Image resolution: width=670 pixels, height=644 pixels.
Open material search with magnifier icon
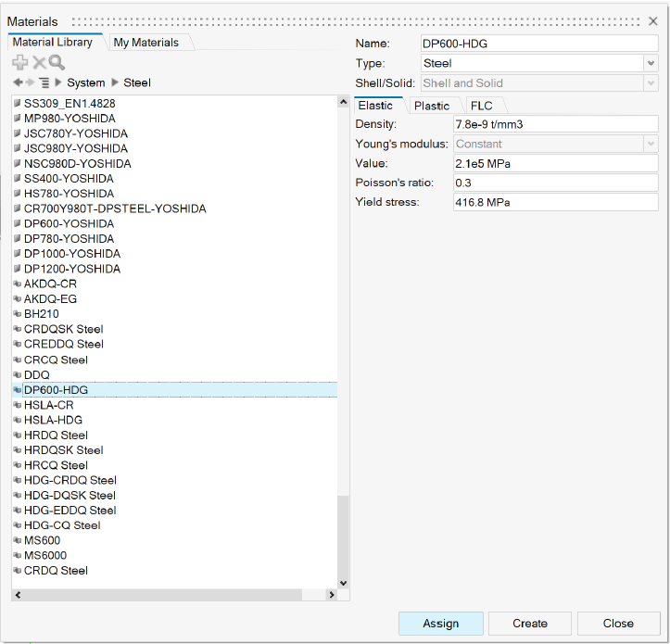pyautogui.click(x=57, y=62)
